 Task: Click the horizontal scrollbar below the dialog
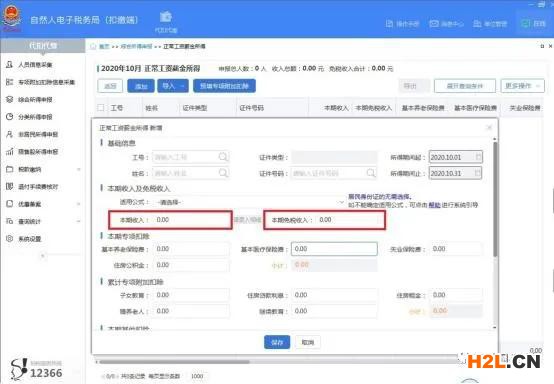coord(175,362)
